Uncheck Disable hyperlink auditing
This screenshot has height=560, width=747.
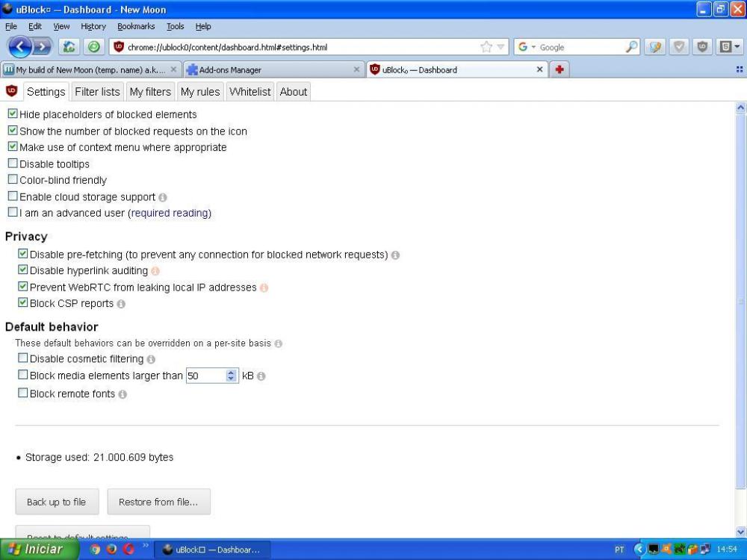(23, 271)
